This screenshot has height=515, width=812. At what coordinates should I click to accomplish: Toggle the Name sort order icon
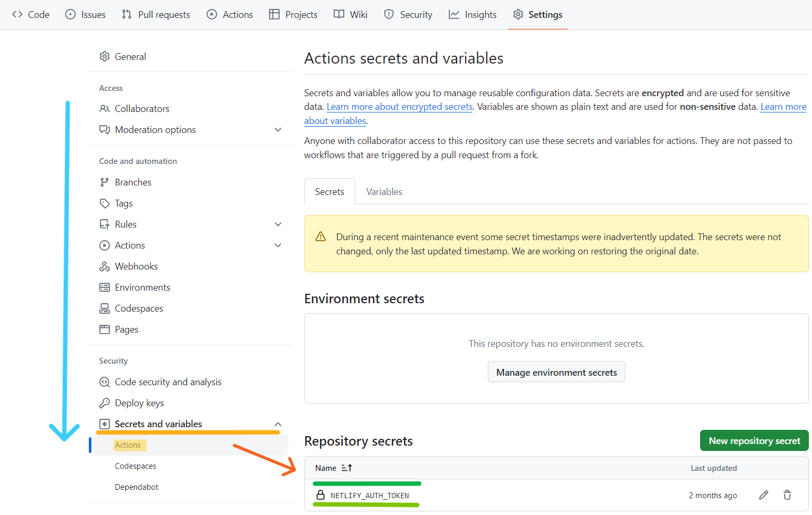347,468
